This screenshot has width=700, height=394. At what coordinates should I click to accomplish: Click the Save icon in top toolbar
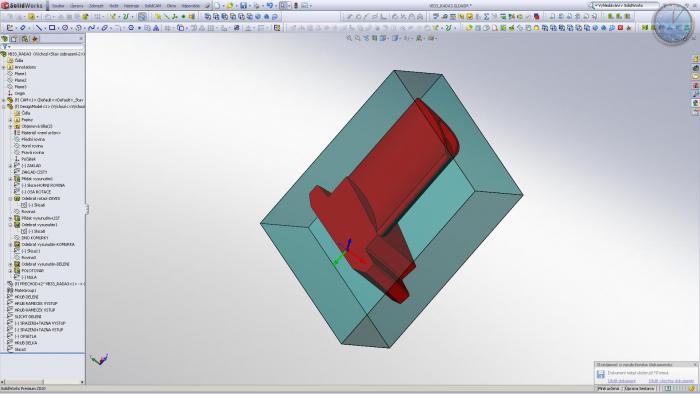click(243, 6)
